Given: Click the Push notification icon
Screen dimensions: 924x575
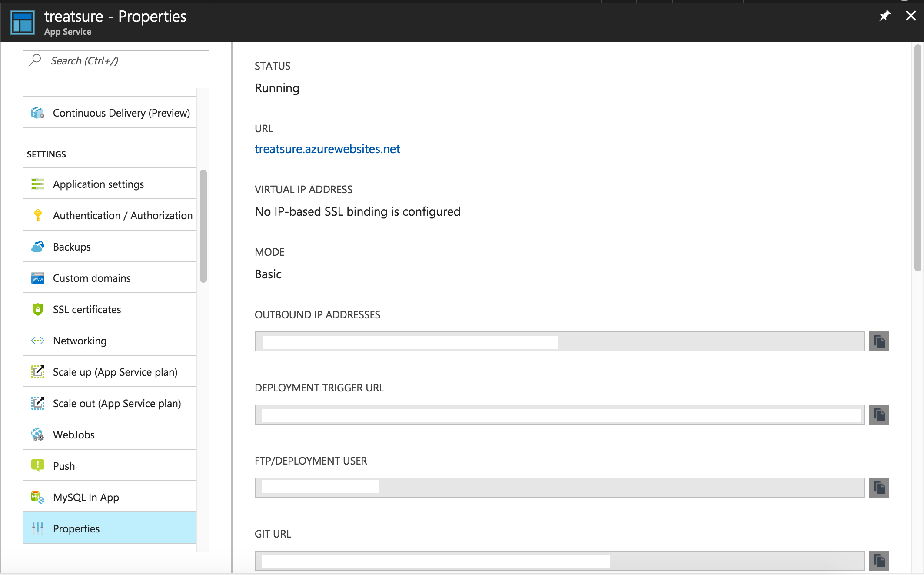Looking at the screenshot, I should click(x=38, y=466).
